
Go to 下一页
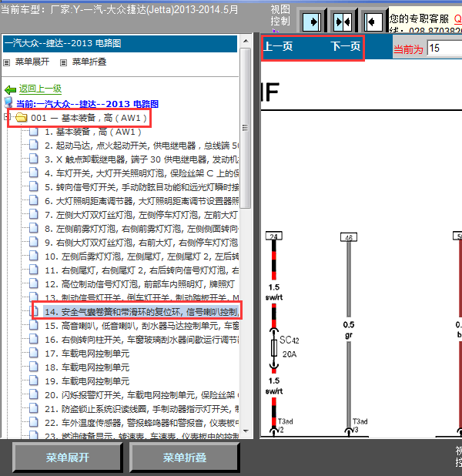tap(346, 46)
